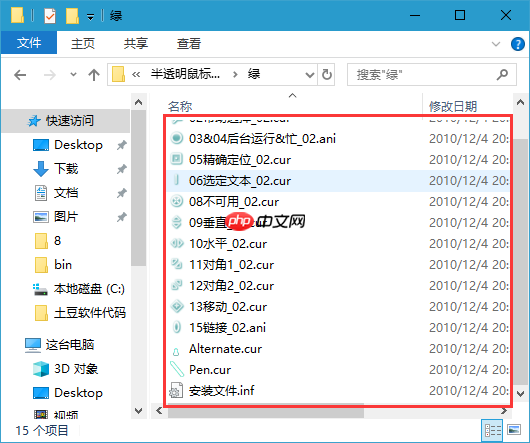This screenshot has width=530, height=443.
Task: Select file 10水平_02.cur
Action: pos(228,244)
